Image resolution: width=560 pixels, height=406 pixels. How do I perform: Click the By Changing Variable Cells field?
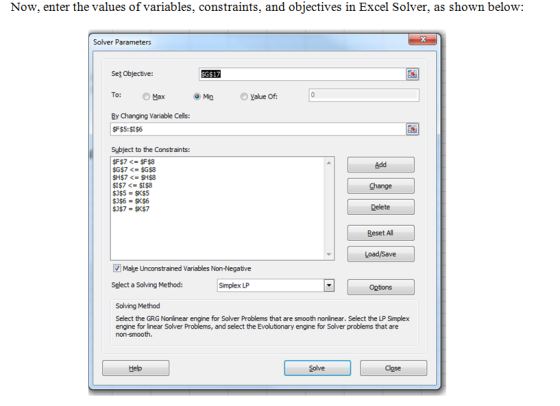[258, 129]
